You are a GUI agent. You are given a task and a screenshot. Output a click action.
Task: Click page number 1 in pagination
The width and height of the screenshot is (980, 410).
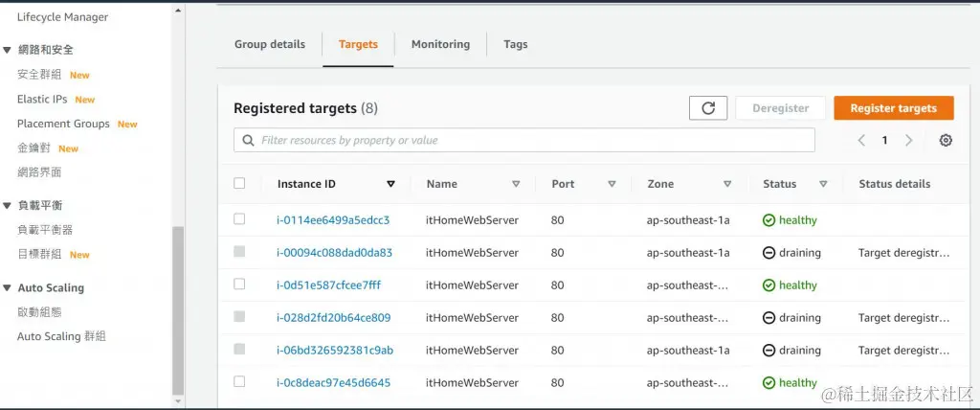pyautogui.click(x=884, y=140)
